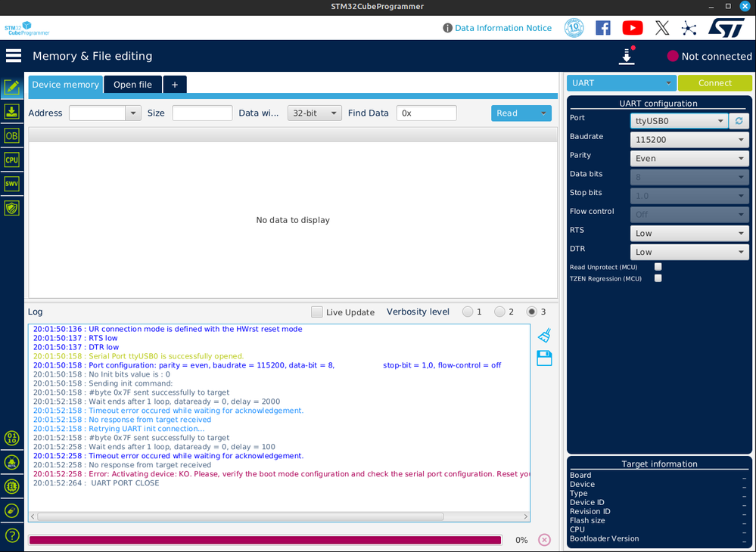The width and height of the screenshot is (756, 552).
Task: Select verbosity level 1
Action: pyautogui.click(x=468, y=312)
